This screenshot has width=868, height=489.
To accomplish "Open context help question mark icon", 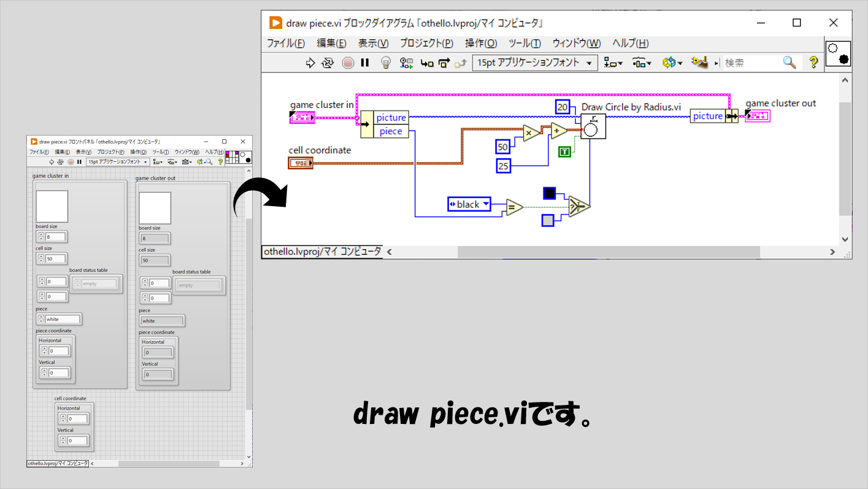I will coord(813,63).
